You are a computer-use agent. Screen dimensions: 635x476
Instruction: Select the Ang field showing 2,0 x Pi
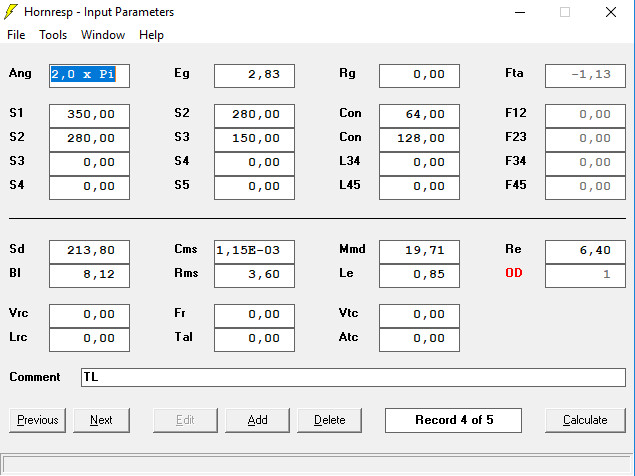(89, 76)
